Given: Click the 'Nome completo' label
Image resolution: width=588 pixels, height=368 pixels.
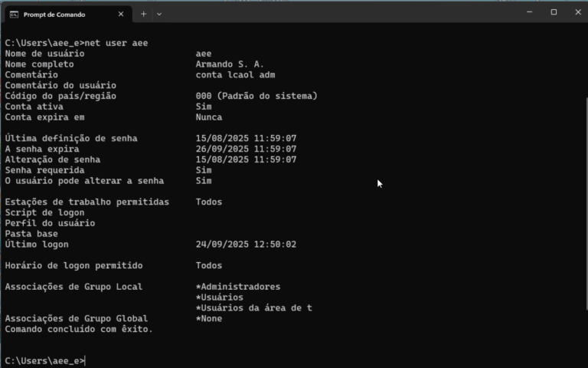Looking at the screenshot, I should click(39, 64).
